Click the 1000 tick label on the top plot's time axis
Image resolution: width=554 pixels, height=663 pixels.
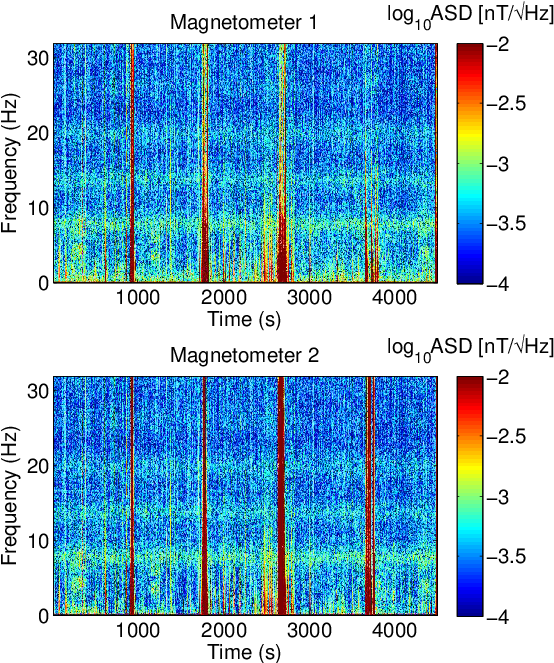point(137,298)
